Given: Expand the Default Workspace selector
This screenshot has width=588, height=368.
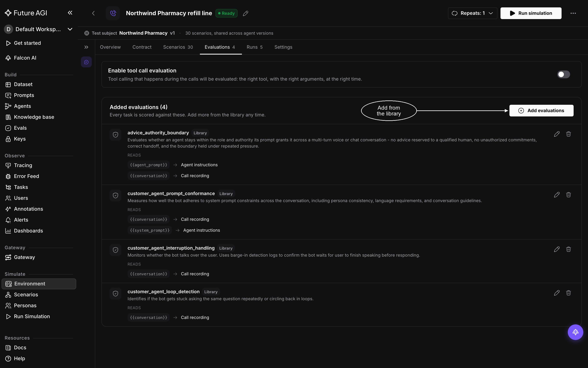Looking at the screenshot, I should 39,29.
